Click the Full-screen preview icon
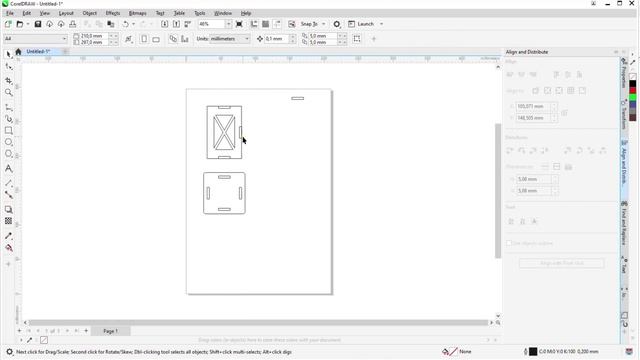 (x=239, y=24)
